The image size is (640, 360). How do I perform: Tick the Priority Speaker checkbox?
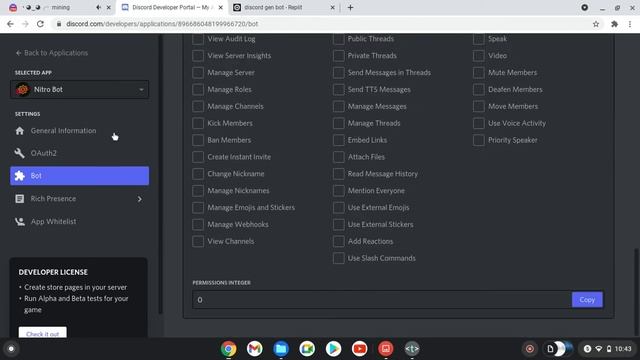pos(479,140)
